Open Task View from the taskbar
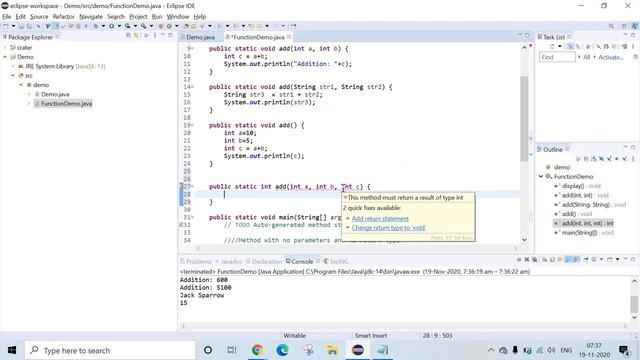 click(x=232, y=350)
